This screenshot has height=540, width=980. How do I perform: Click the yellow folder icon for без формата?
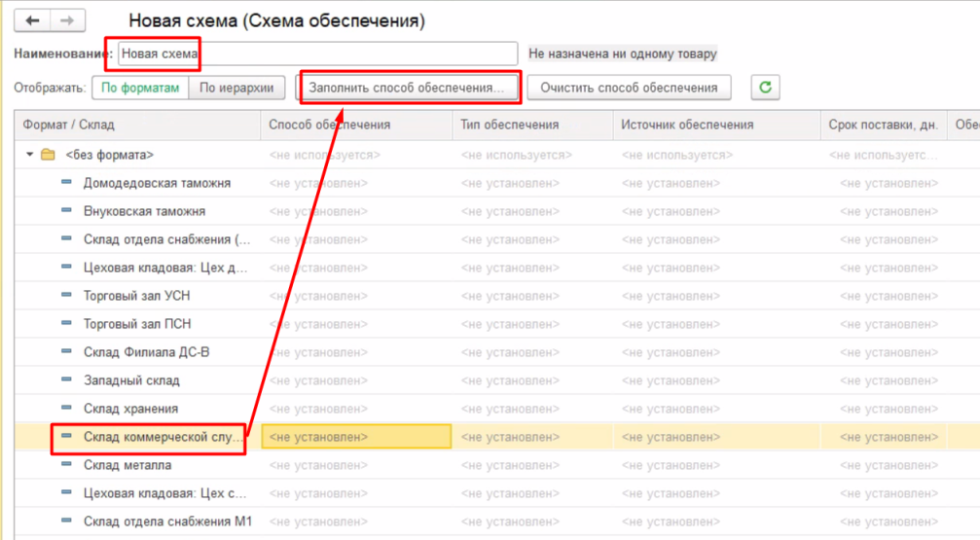click(x=48, y=155)
